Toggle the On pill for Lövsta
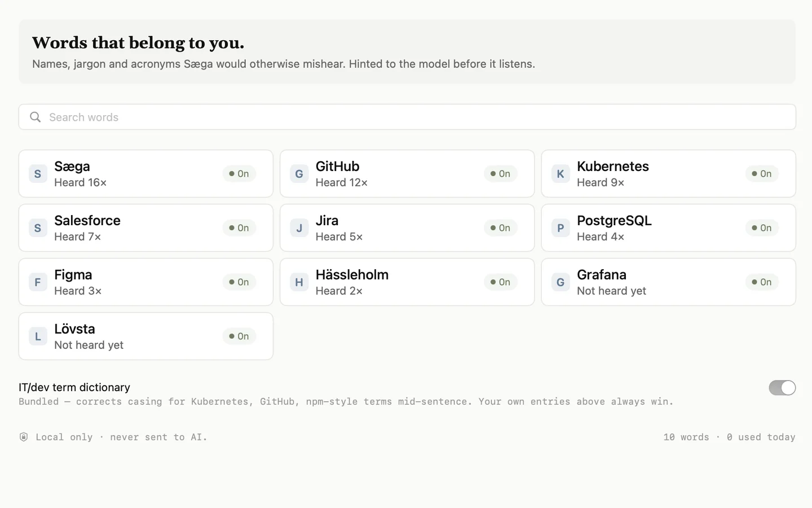Image resolution: width=812 pixels, height=508 pixels. point(239,336)
